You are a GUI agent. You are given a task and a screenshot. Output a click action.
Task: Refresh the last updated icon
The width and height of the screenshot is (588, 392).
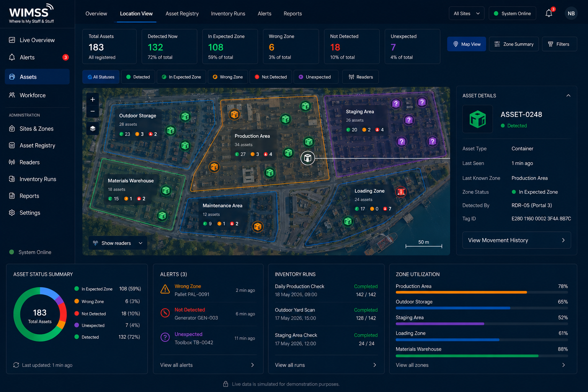[x=16, y=365]
